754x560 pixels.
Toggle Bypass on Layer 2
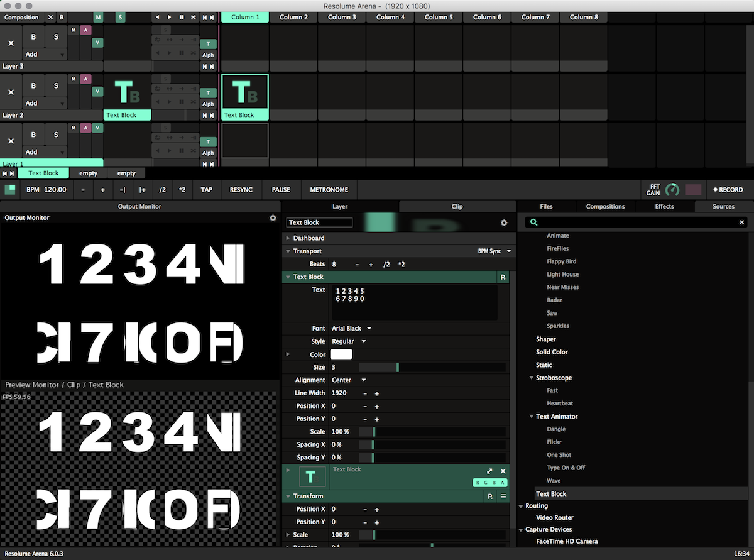click(33, 86)
